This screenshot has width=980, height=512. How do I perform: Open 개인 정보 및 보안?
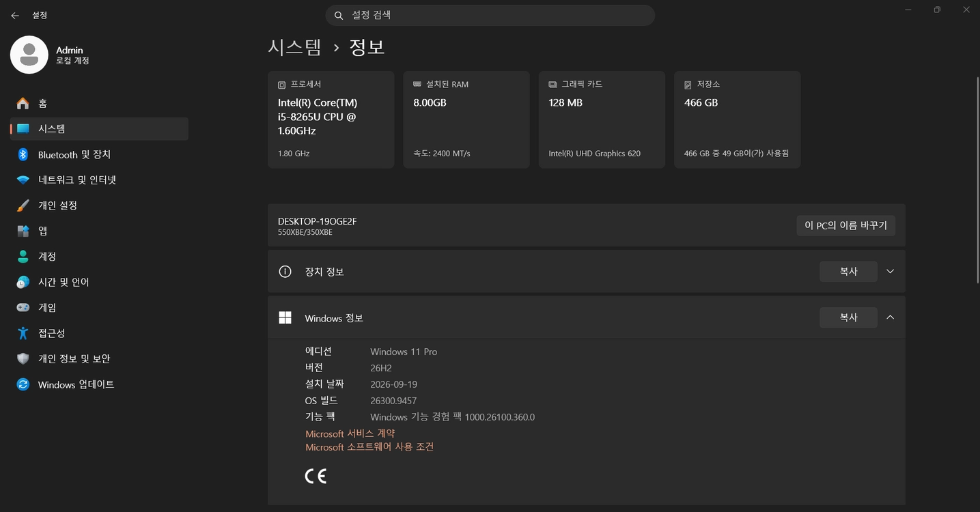(99, 358)
